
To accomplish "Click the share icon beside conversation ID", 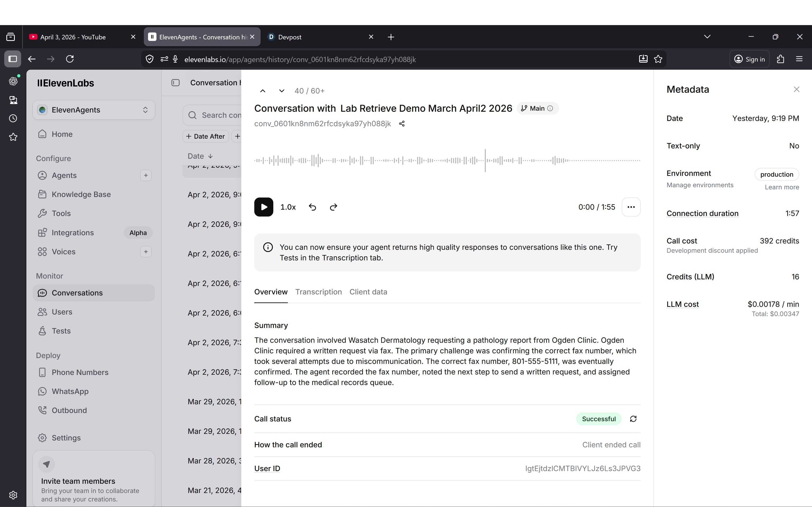I will pyautogui.click(x=402, y=124).
